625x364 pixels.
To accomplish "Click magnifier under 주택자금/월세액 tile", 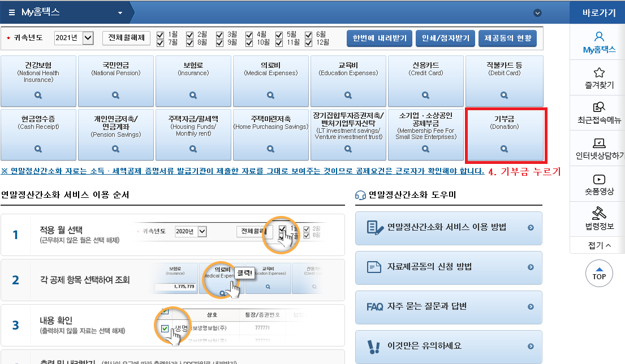I will (x=193, y=149).
